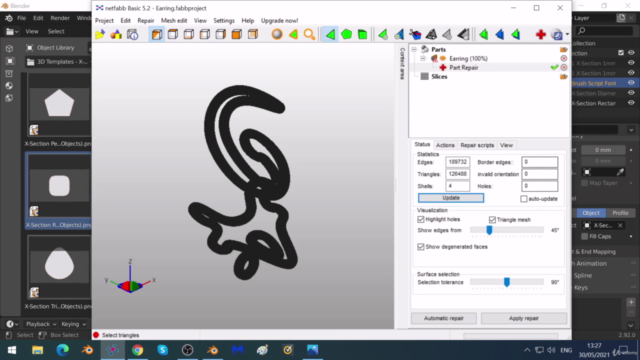Toggle the auto-update checkbox

524,199
